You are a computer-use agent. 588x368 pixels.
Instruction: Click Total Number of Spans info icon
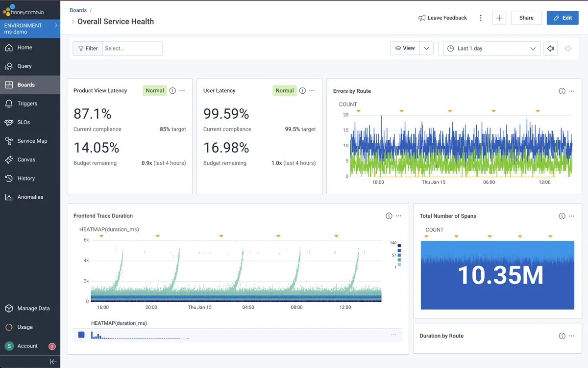pyautogui.click(x=562, y=216)
